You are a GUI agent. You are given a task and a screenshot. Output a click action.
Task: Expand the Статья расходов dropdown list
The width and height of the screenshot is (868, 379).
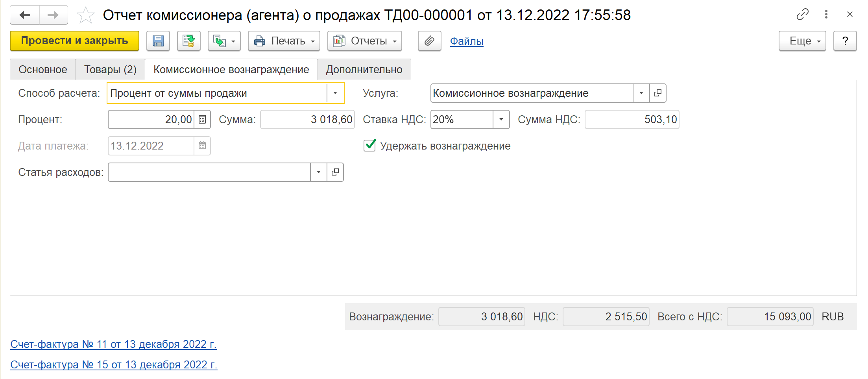pos(318,172)
